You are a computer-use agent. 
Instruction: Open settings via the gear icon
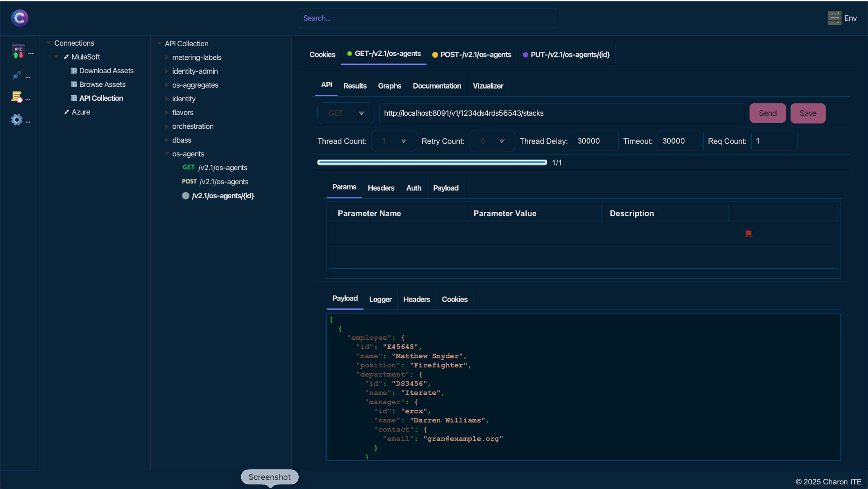coord(17,120)
